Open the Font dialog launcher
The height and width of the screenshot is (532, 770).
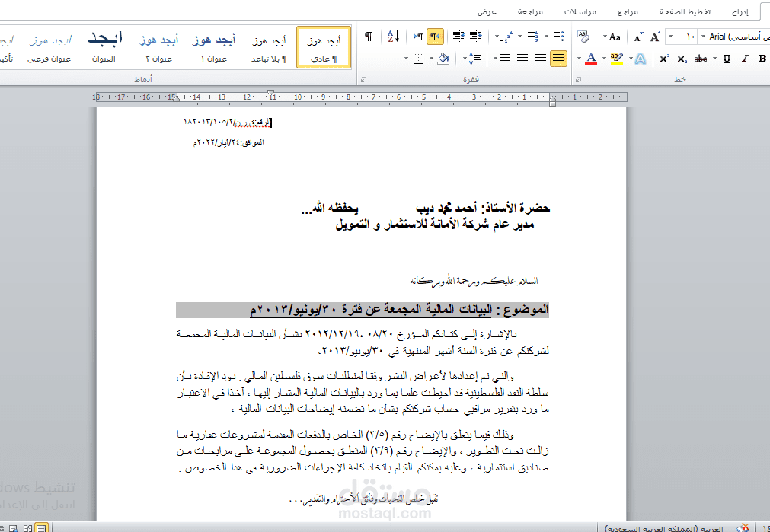[x=579, y=79]
